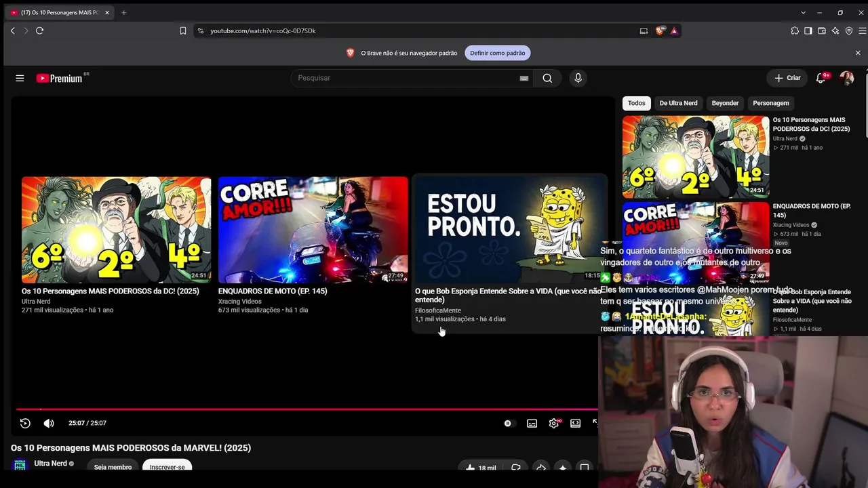Toggle subtitles in the player

532,423
